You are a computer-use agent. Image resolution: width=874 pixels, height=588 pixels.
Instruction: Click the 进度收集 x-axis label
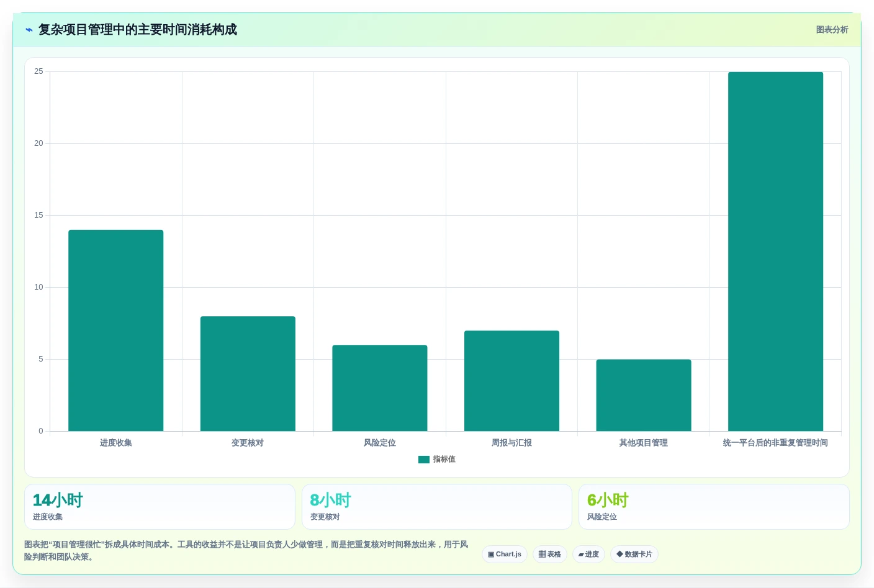pos(116,443)
